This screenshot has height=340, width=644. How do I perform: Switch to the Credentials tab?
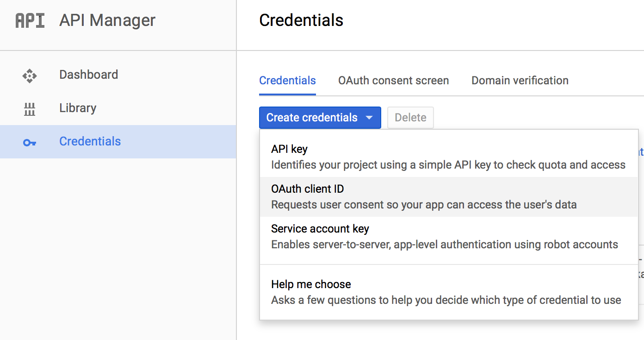pyautogui.click(x=287, y=81)
